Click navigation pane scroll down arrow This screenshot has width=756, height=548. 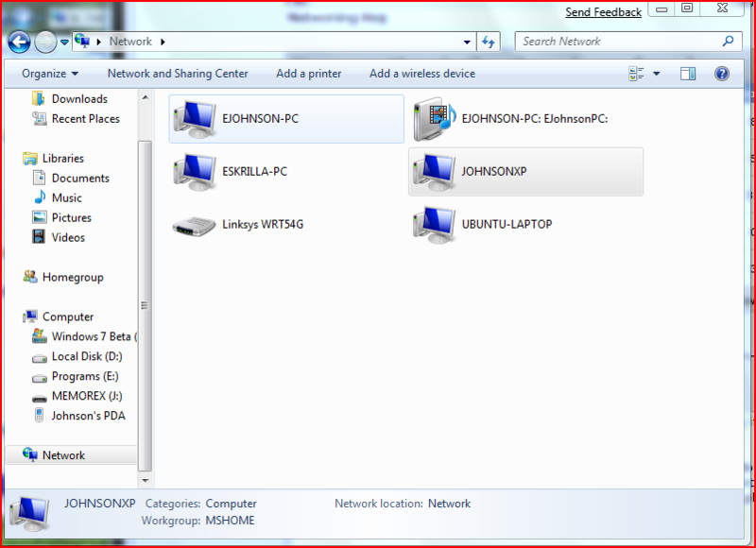(x=146, y=481)
